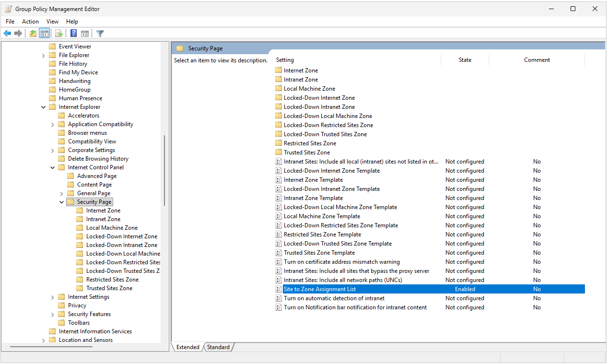
Task: Collapse the Security Page node
Action: (x=62, y=202)
